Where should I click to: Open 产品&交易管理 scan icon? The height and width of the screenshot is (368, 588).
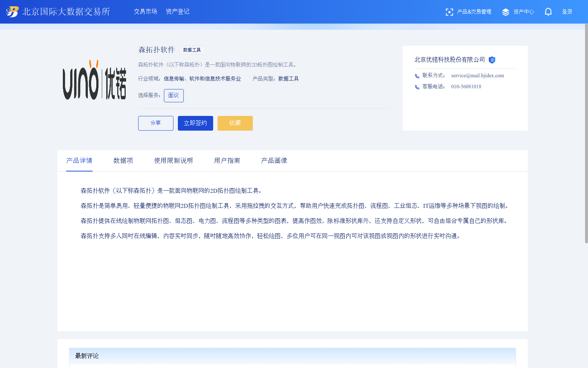click(449, 12)
